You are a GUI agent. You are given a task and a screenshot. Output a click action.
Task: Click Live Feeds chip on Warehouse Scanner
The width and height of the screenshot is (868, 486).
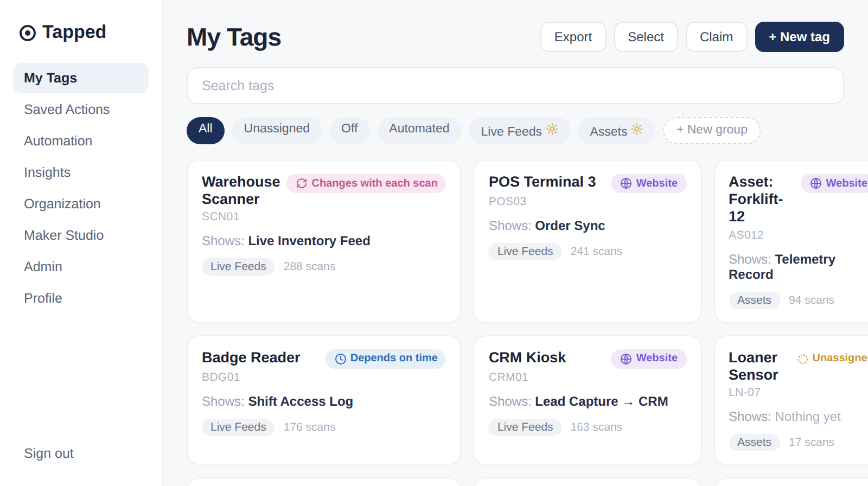pyautogui.click(x=238, y=266)
